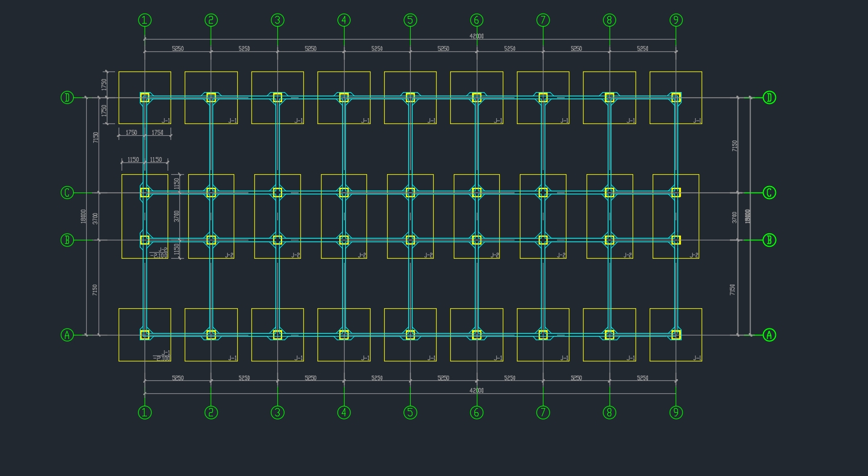The image size is (868, 476).
Task: Select the column at grid intersection D-1
Action: [145, 97]
